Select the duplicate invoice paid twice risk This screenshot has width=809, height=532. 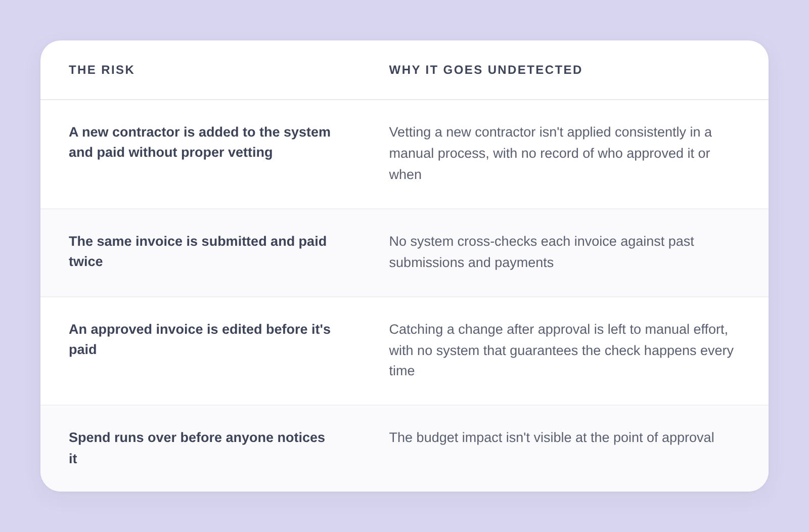click(x=198, y=251)
